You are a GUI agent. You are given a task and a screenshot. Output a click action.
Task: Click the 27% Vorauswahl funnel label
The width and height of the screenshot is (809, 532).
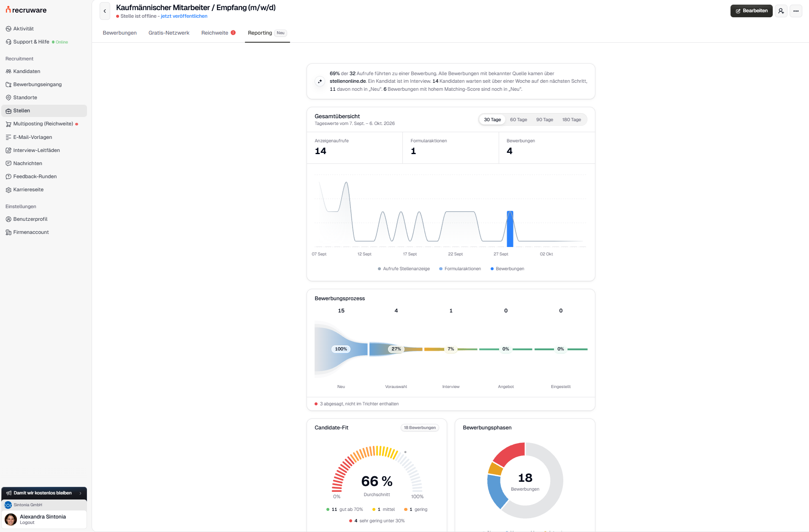pyautogui.click(x=396, y=349)
